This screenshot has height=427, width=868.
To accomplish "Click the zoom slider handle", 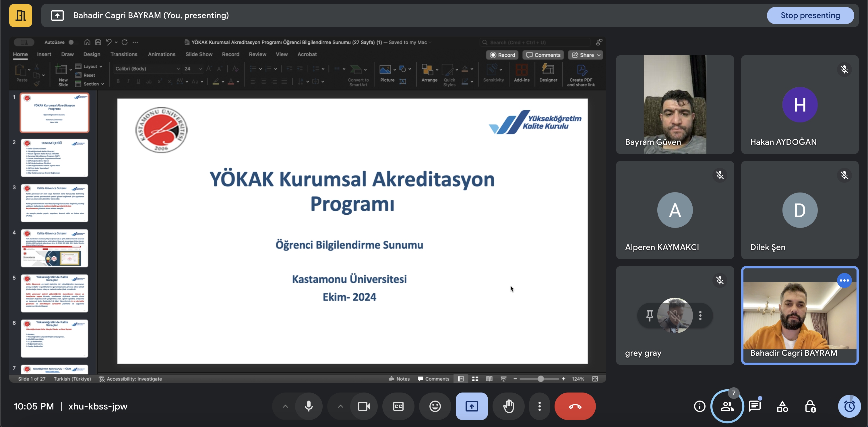I will pos(540,379).
